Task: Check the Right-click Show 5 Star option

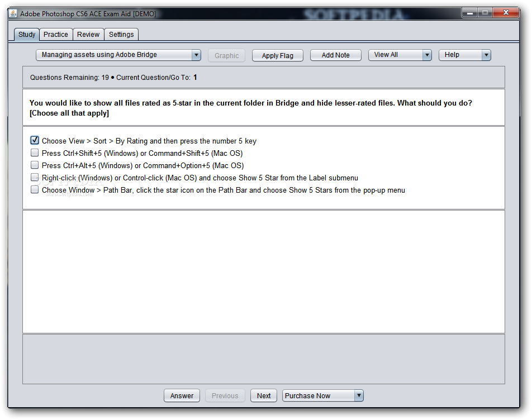Action: coord(35,177)
